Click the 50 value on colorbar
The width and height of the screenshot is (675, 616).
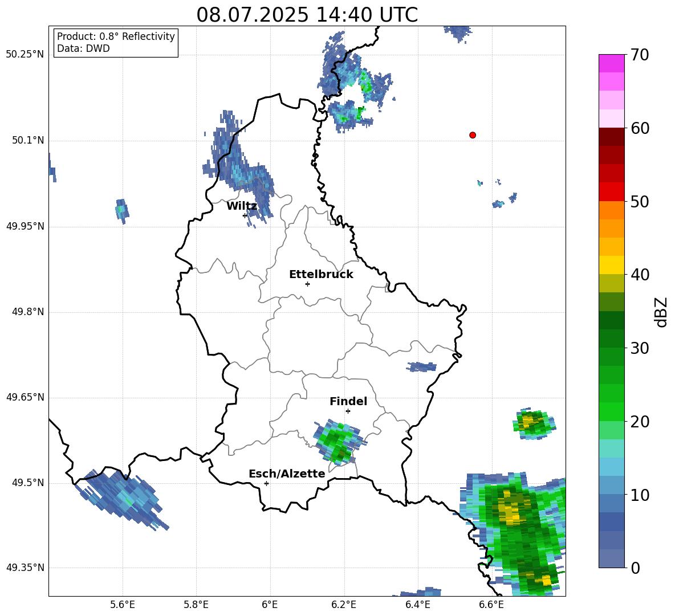[x=640, y=202]
